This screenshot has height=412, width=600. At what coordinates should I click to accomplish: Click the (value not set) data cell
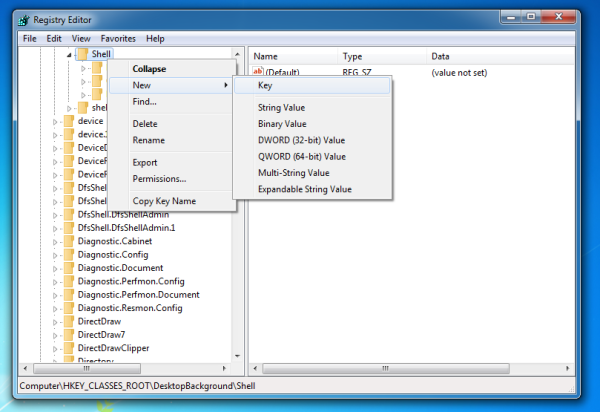point(459,73)
